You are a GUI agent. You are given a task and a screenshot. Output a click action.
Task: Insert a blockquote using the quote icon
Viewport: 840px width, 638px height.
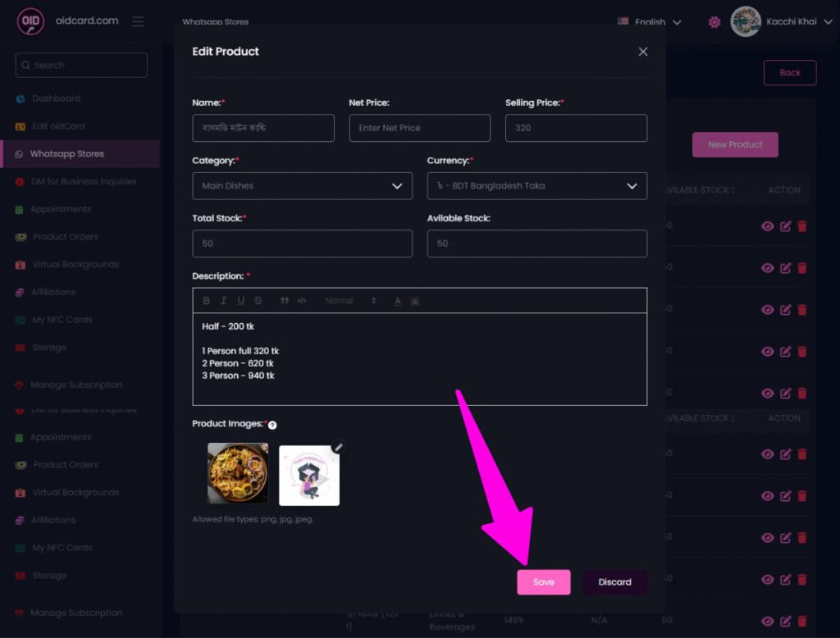click(x=285, y=301)
